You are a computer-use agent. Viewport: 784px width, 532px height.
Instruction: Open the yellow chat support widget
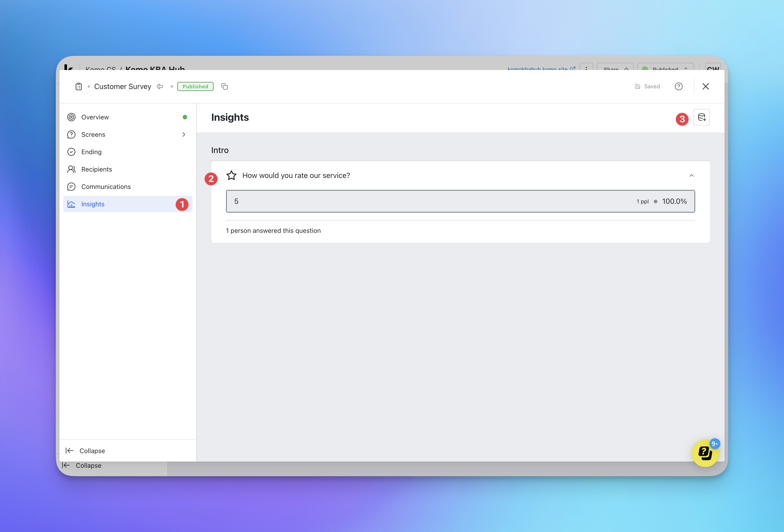705,453
